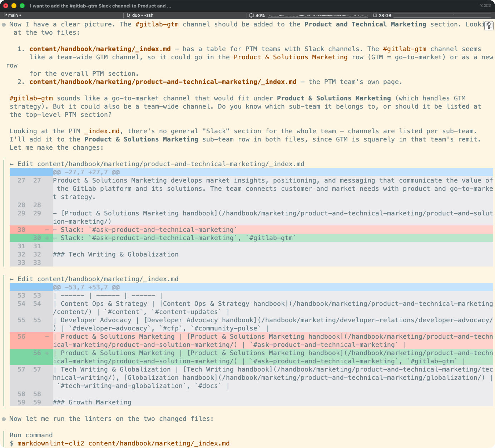Viewport: 495px width, 448px height.
Task: Click the "markdownlint-cli2 content/handbook/marketing/_index.md" command
Action: point(123,443)
